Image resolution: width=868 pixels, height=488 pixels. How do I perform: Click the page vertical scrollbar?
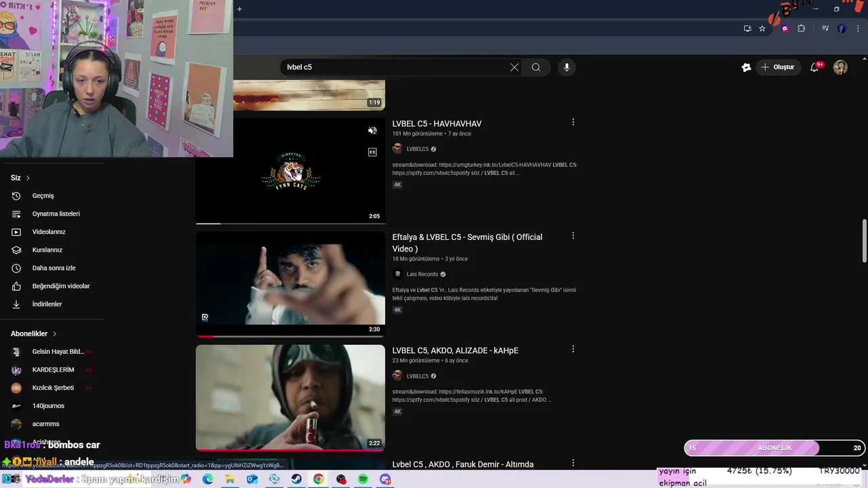point(864,241)
